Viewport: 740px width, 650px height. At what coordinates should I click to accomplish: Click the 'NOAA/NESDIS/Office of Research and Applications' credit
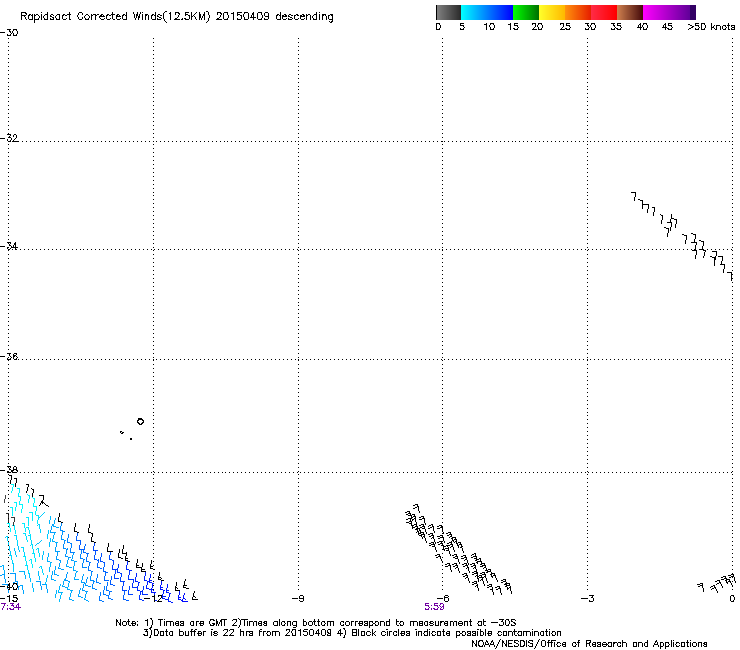point(589,644)
